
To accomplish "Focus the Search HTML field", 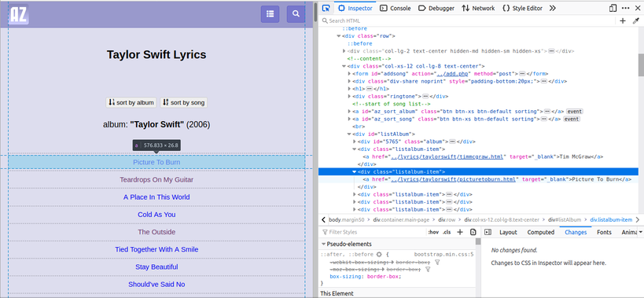I will pos(468,21).
